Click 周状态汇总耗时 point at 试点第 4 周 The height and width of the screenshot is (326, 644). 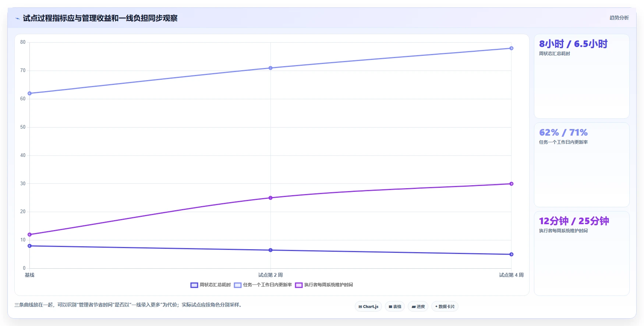[512, 254]
